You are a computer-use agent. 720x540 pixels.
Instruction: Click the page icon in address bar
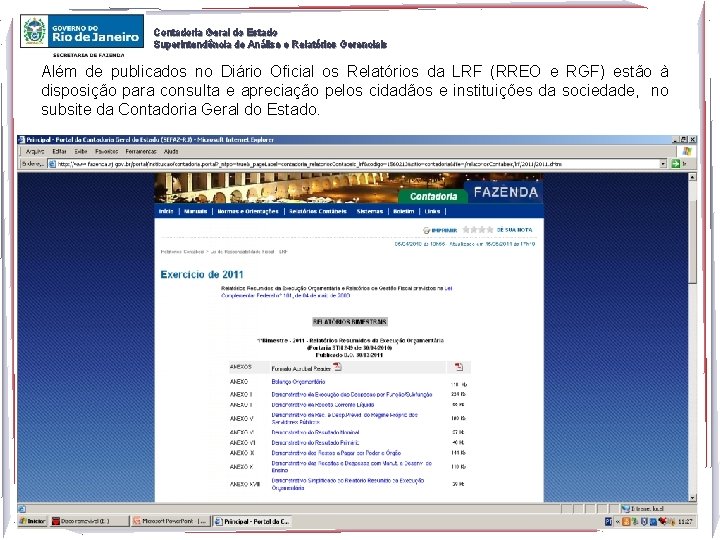coord(52,164)
